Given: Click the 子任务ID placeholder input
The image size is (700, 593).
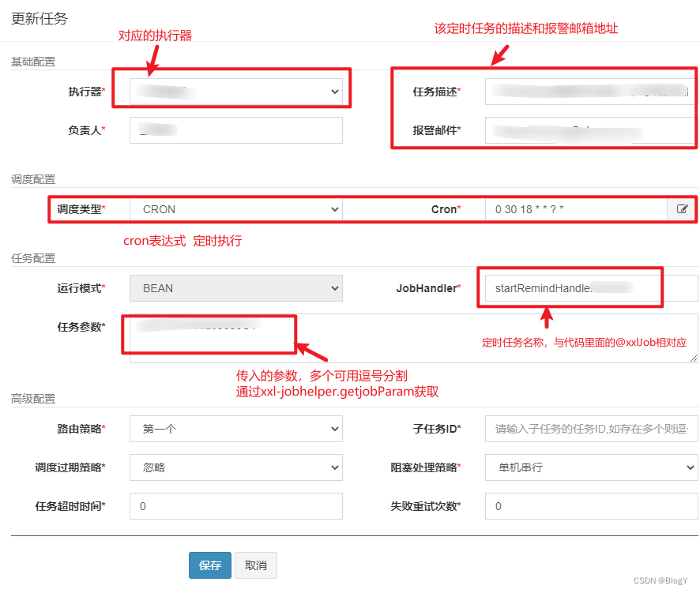Looking at the screenshot, I should click(590, 429).
